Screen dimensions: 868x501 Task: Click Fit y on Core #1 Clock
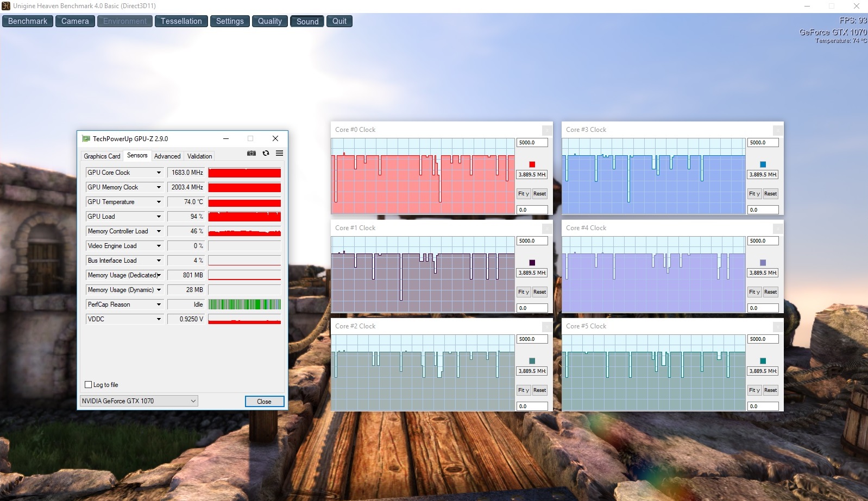coord(524,292)
